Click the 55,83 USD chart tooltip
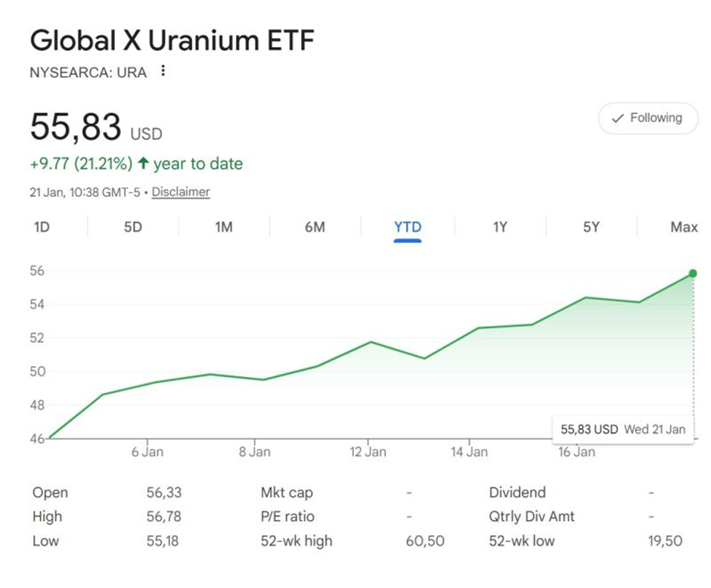Screen dimensions: 711x588 coord(623,429)
